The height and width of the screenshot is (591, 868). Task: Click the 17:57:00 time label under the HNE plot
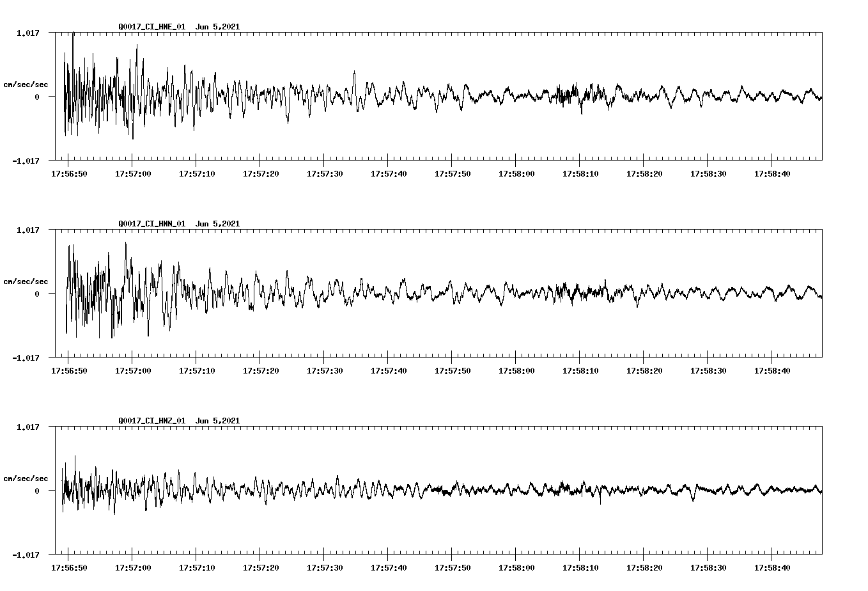click(x=133, y=174)
